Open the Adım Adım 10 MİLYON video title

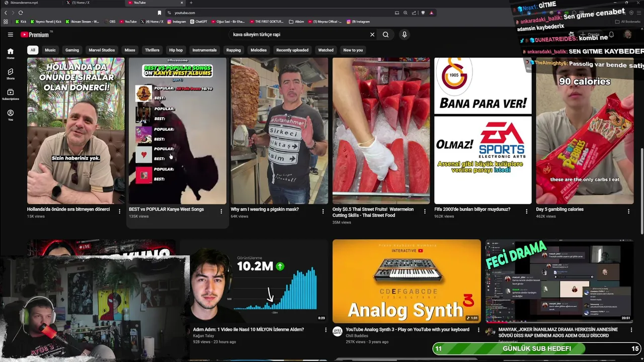(249, 330)
